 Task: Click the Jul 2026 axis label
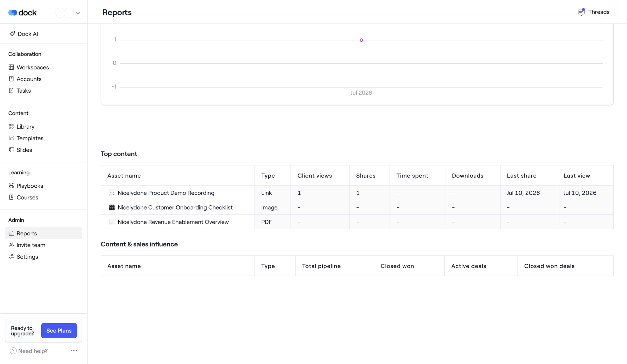click(x=361, y=93)
